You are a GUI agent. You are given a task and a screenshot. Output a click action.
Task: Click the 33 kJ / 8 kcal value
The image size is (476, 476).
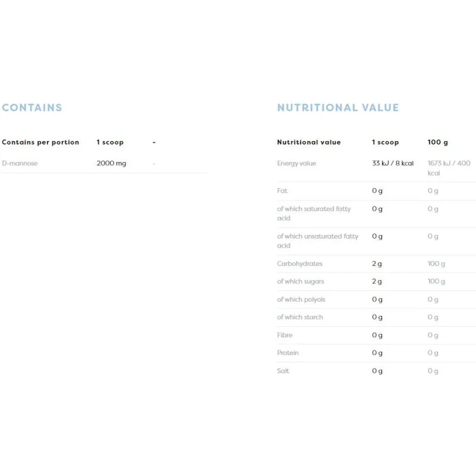coord(393,163)
